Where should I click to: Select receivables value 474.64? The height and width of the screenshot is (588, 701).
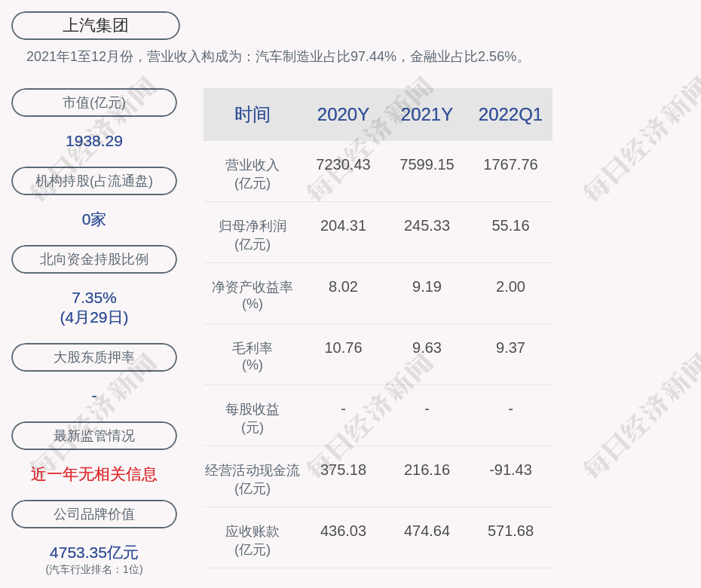pos(427,531)
